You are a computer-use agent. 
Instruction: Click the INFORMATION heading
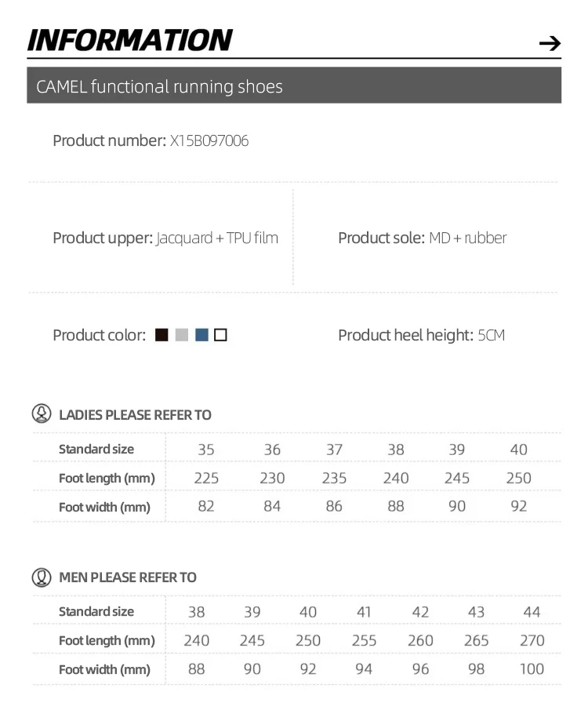130,40
